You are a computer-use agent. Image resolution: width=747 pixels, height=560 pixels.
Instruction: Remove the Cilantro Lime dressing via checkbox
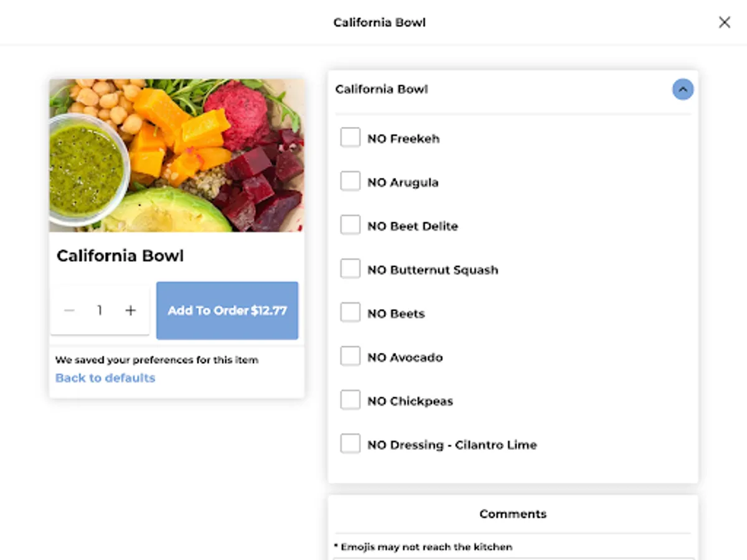pos(350,444)
